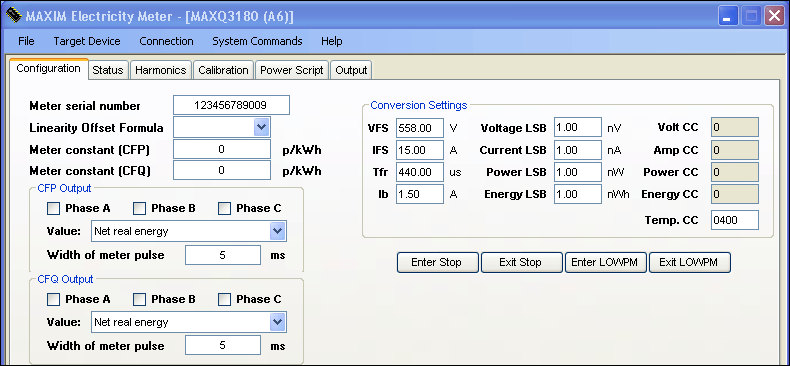Enable Phase B in CFQ Output

point(139,299)
